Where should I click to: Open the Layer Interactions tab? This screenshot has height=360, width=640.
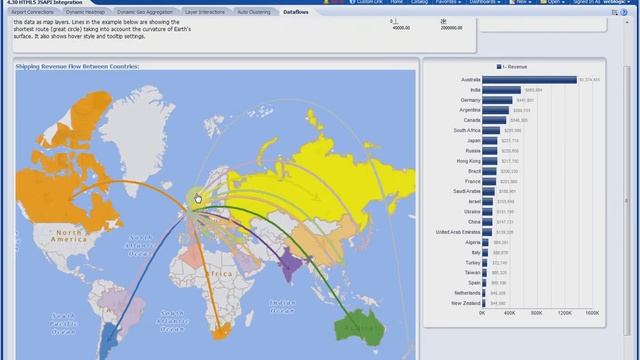click(205, 12)
